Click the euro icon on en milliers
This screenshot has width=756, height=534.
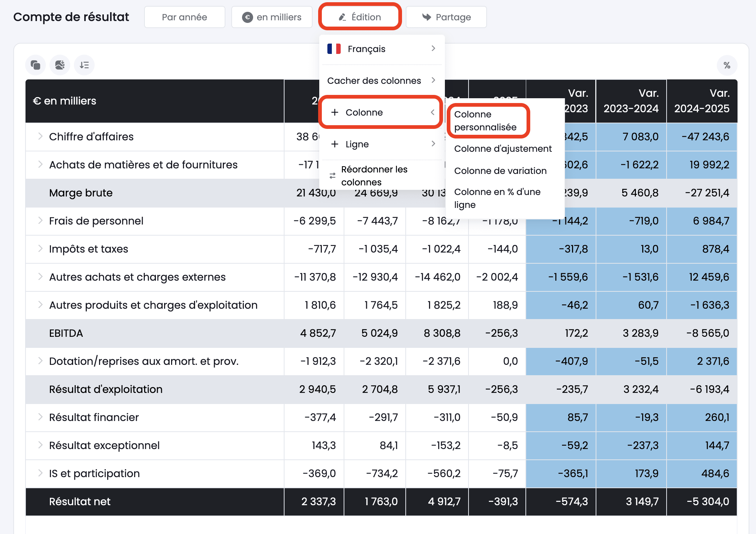[x=247, y=17]
